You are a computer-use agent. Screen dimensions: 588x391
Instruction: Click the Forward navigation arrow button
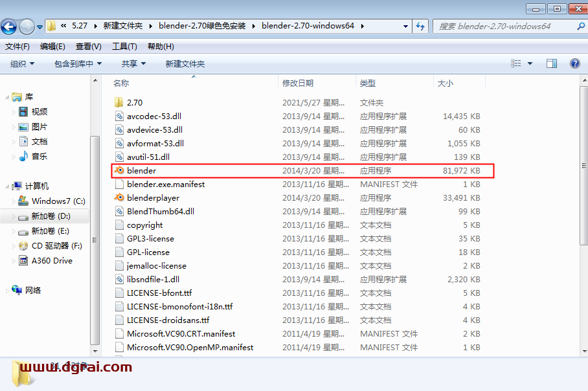tap(27, 27)
